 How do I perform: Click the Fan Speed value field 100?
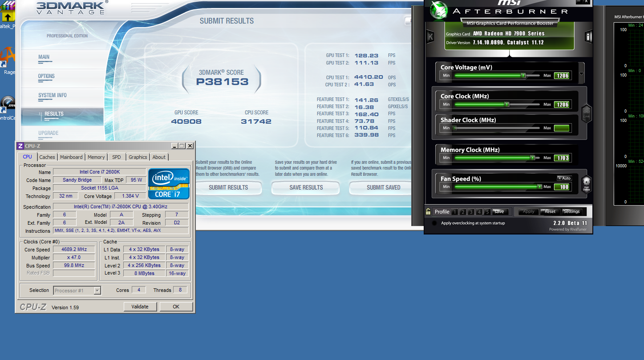(x=562, y=187)
